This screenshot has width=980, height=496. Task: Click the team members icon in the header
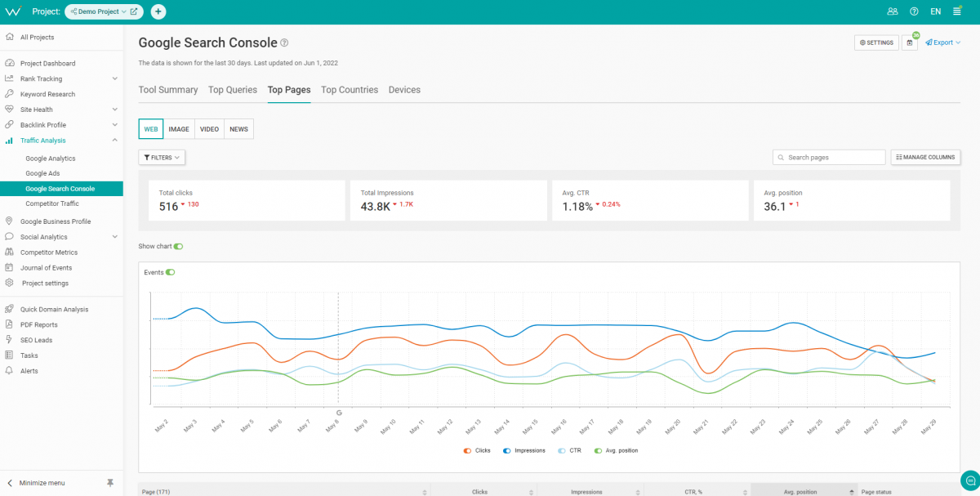coord(893,11)
